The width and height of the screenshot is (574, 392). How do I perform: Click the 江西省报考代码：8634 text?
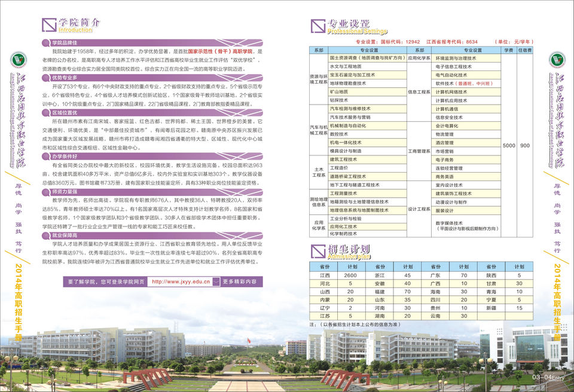tap(452, 42)
